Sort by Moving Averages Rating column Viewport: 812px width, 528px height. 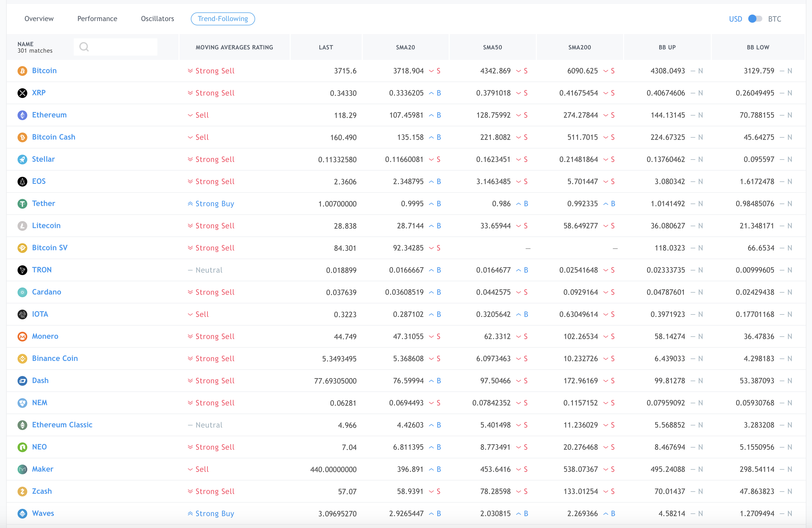click(x=234, y=48)
